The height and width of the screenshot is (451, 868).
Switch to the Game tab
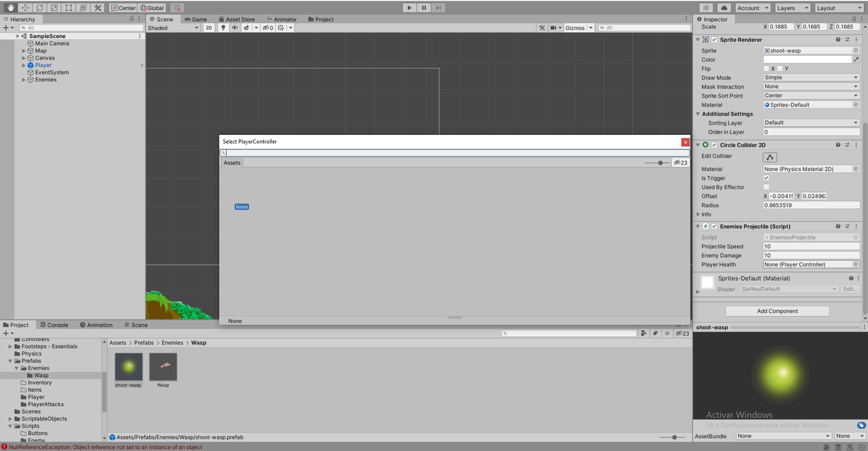[x=195, y=19]
